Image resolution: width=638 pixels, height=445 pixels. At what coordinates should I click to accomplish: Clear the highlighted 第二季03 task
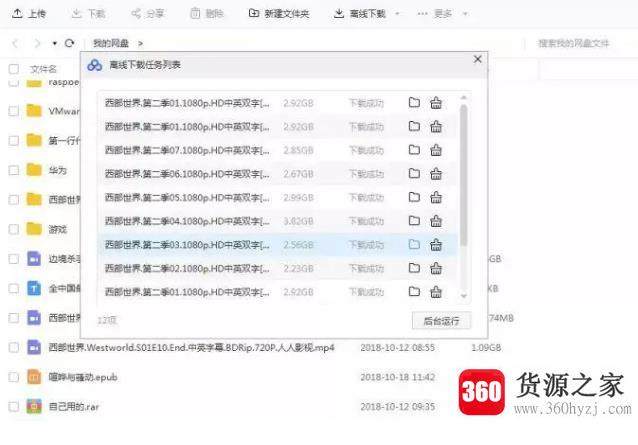436,244
